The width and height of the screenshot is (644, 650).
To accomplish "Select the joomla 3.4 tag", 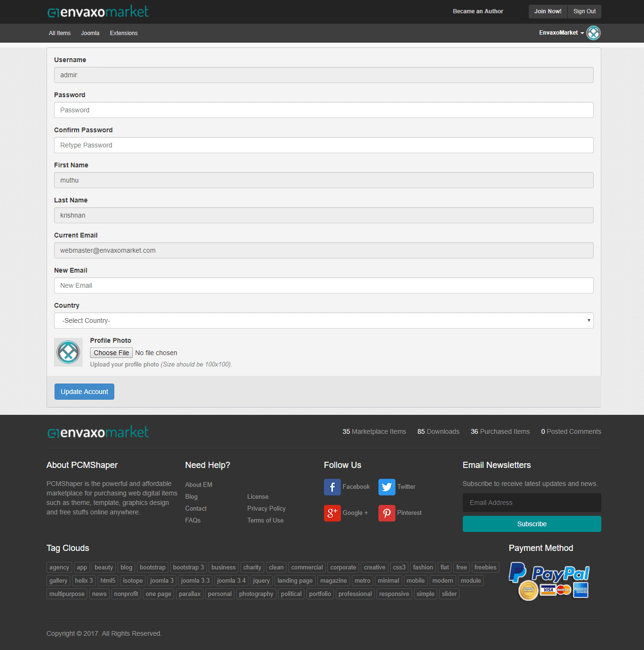I will pyautogui.click(x=231, y=581).
